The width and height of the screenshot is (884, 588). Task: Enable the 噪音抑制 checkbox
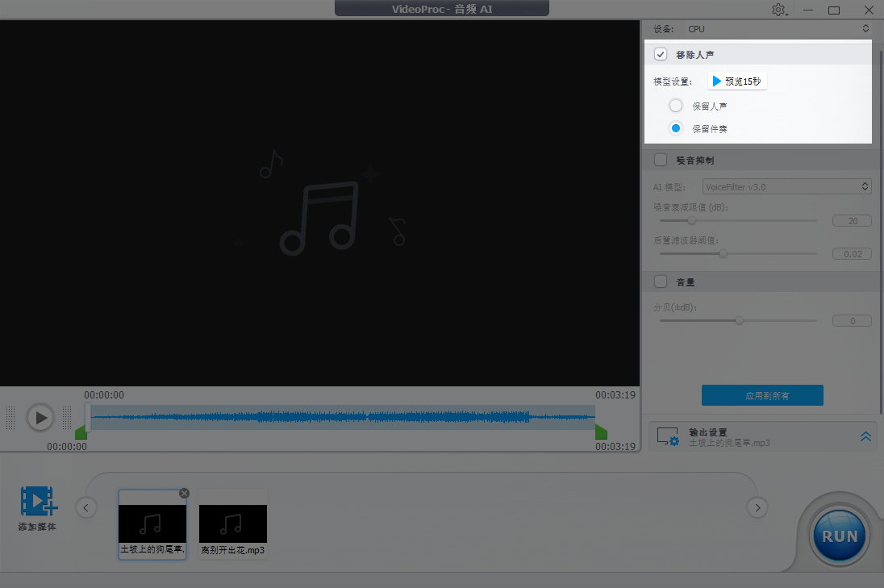click(661, 160)
